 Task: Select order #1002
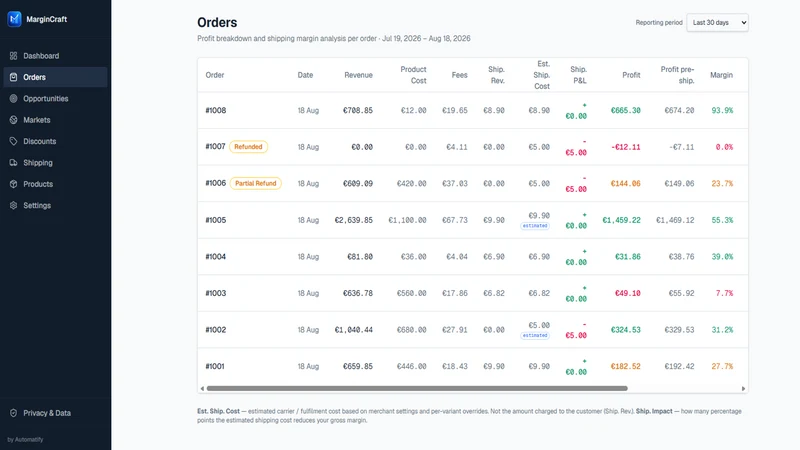coord(216,330)
